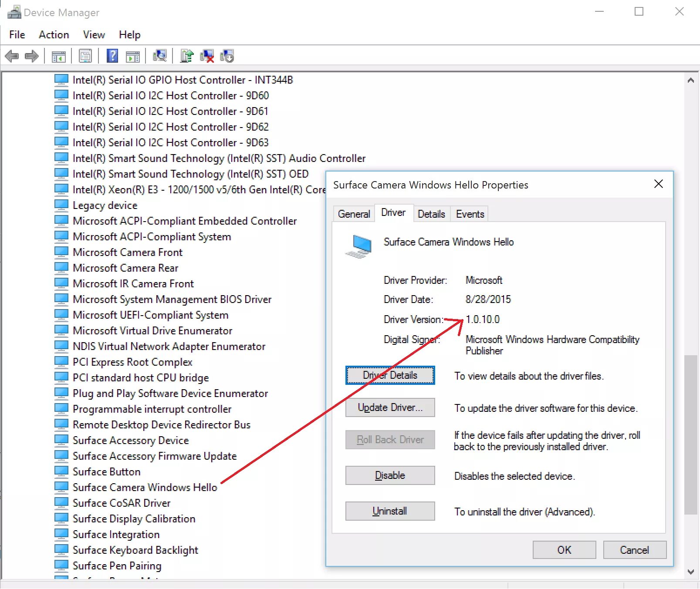The width and height of the screenshot is (700, 589).
Task: Click the Update Driver Software toolbar icon
Action: pos(187,56)
